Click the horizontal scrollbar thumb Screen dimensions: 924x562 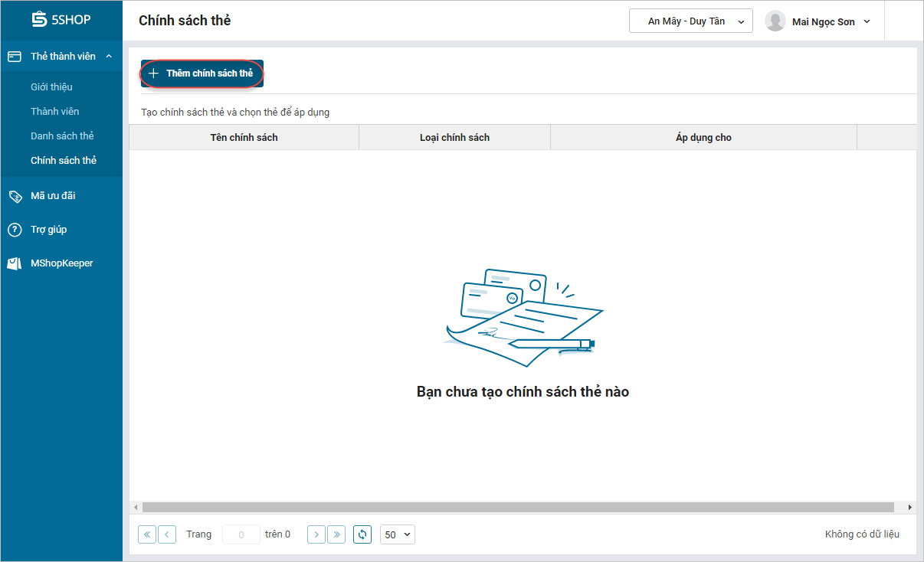518,508
